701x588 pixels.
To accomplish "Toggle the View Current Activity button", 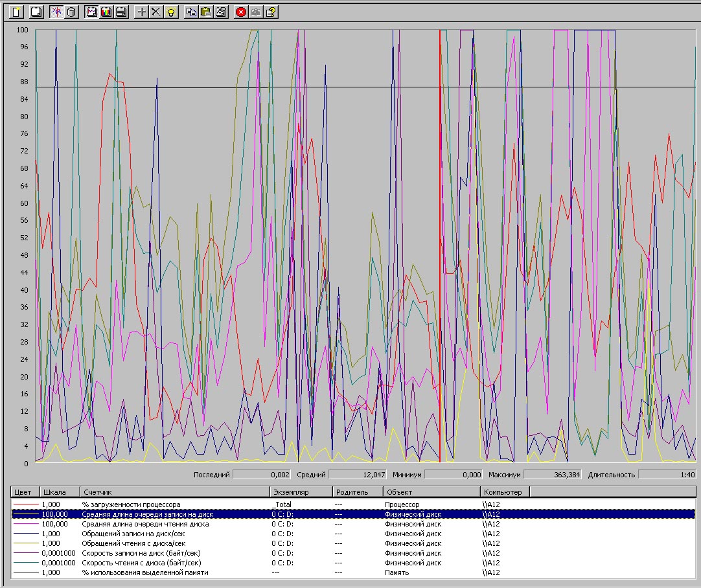I will (x=56, y=12).
